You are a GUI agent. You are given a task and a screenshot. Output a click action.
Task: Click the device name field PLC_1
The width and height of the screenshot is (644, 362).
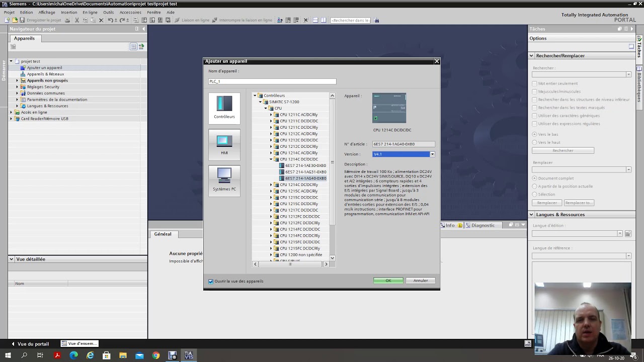click(272, 81)
